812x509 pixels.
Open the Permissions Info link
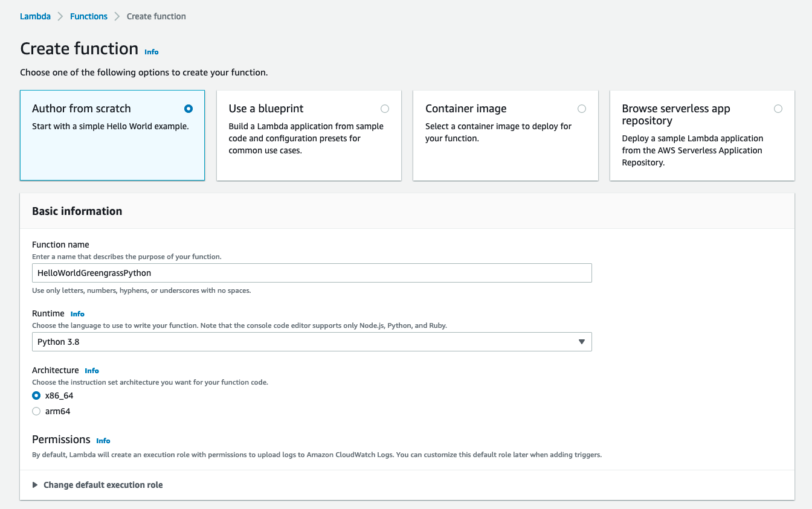[x=103, y=441]
